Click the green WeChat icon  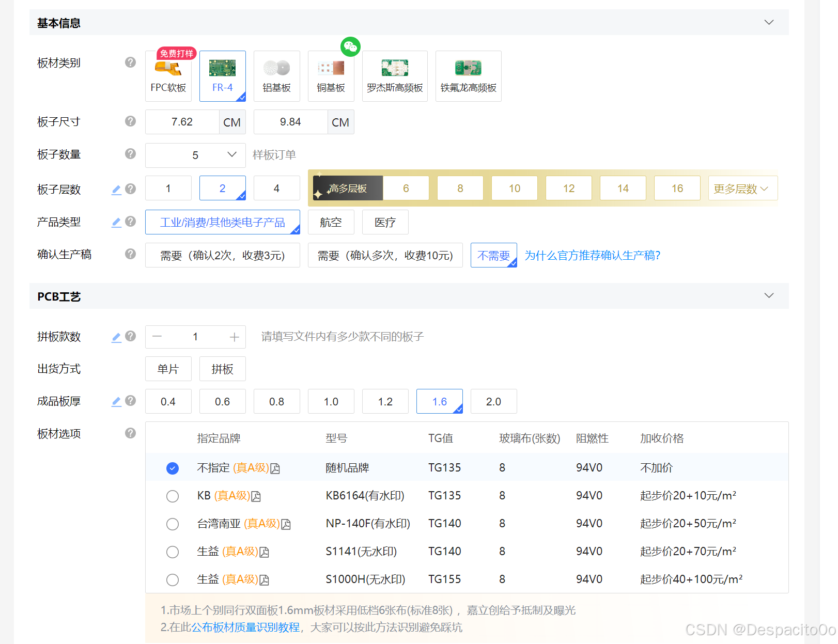[351, 47]
